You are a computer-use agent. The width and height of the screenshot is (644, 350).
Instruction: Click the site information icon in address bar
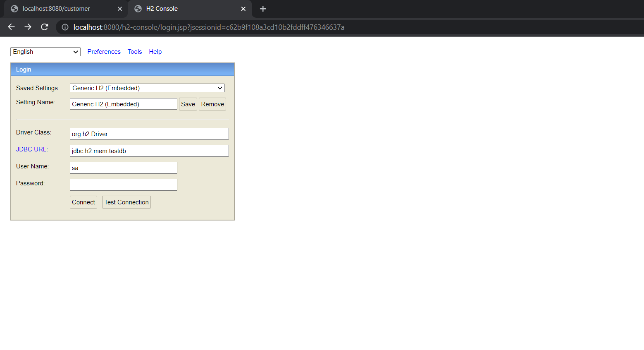click(64, 27)
